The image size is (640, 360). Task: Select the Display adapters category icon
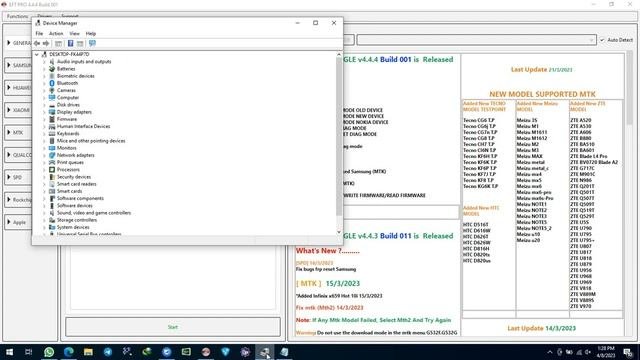52,112
